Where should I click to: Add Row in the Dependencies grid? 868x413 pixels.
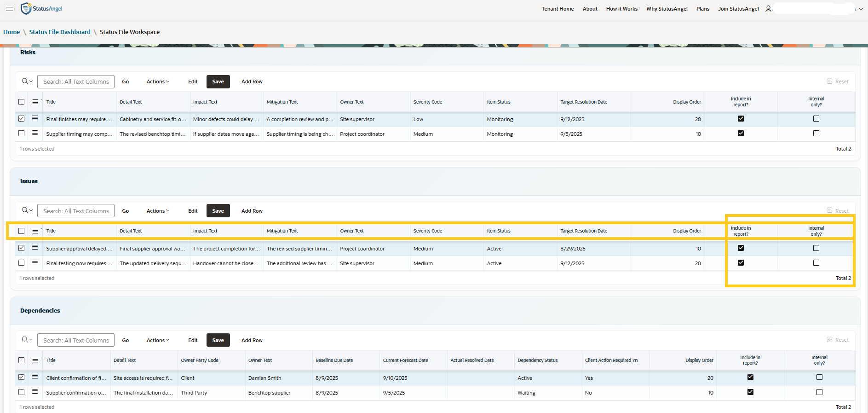[252, 340]
